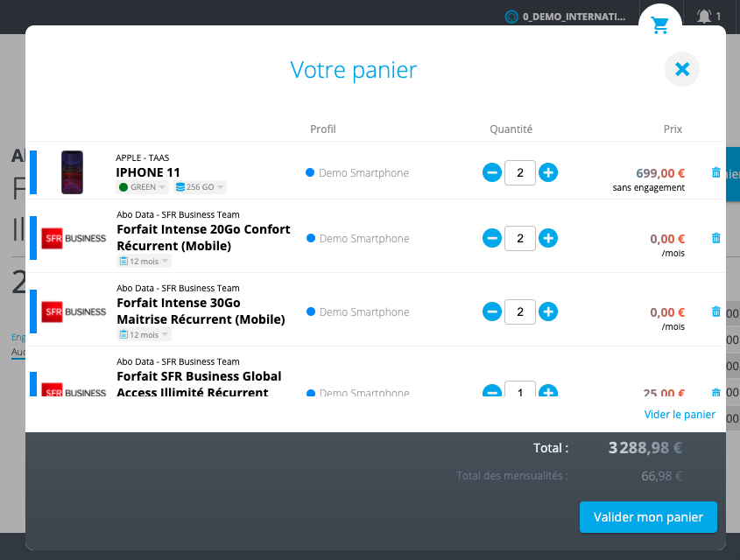The width and height of the screenshot is (740, 560).
Task: Delete iPhone 11 from cart
Action: (x=716, y=172)
